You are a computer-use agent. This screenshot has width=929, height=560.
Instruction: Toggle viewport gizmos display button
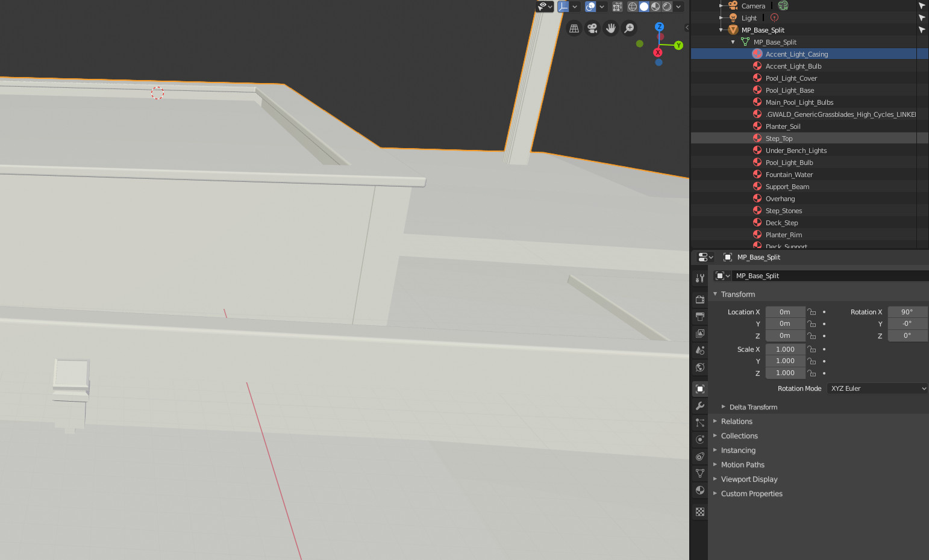click(x=563, y=7)
